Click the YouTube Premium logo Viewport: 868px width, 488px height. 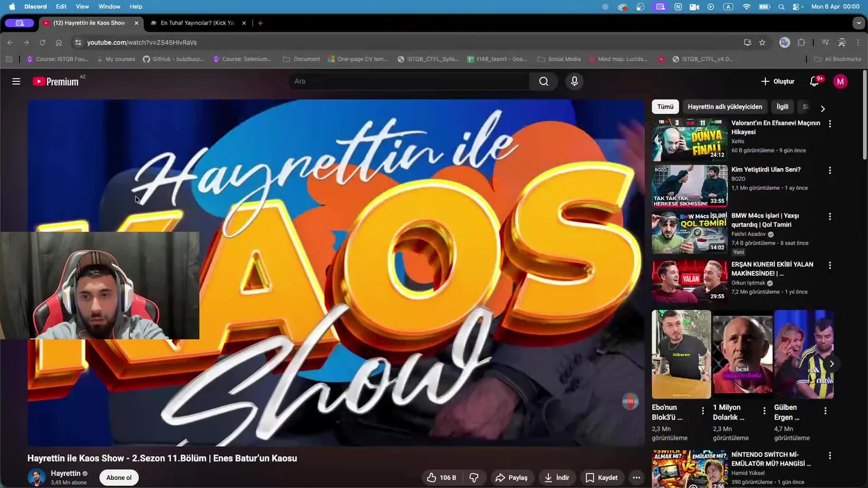tap(56, 81)
